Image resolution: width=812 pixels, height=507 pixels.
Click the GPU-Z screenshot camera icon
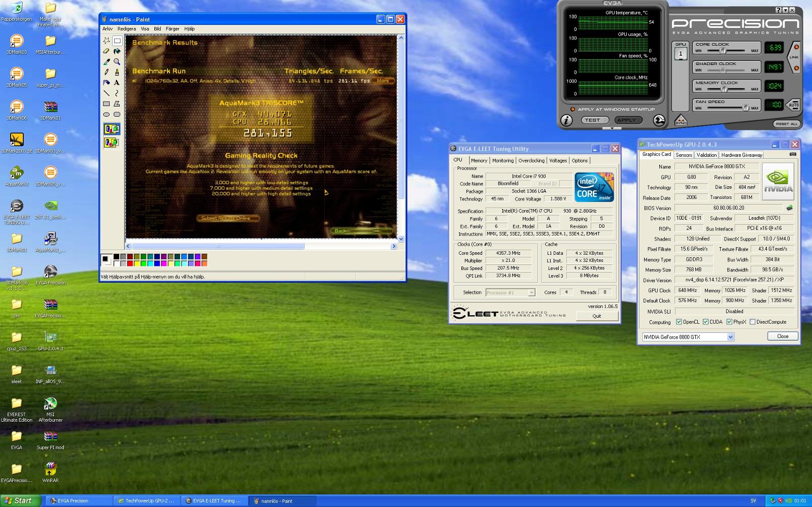pos(793,154)
